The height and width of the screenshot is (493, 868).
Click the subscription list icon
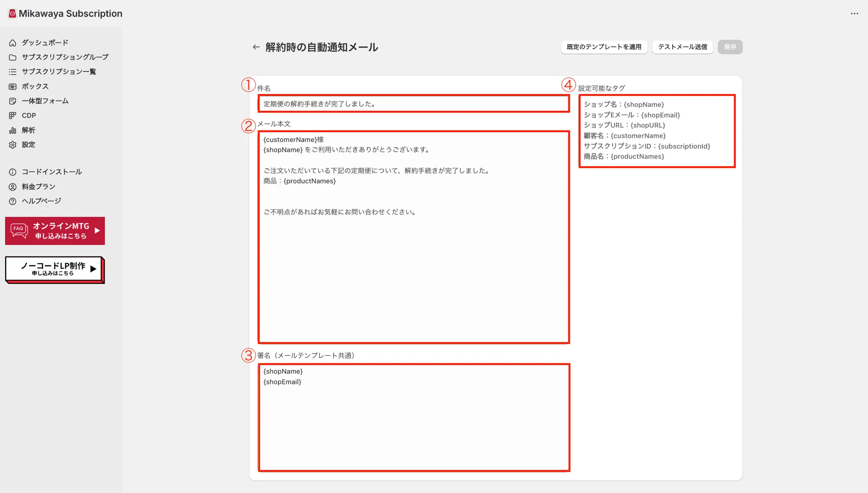click(13, 72)
